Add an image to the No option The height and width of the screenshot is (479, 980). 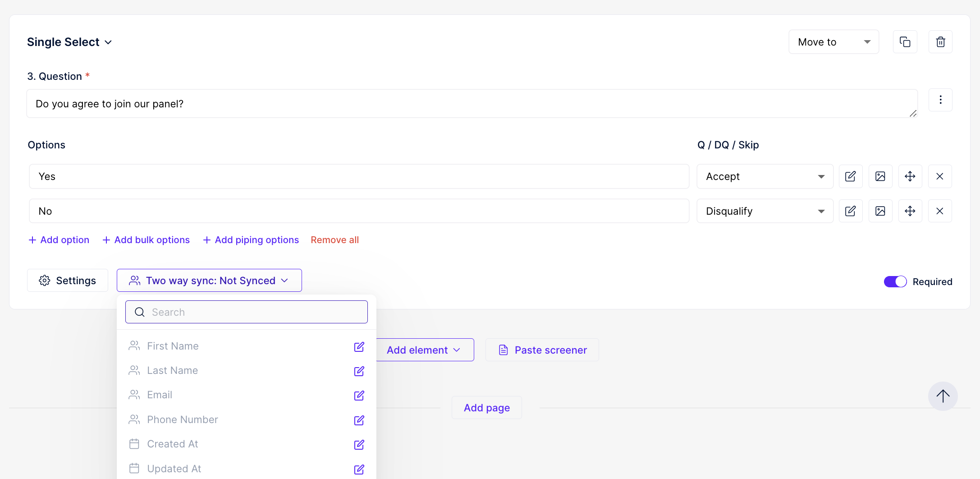pyautogui.click(x=880, y=211)
